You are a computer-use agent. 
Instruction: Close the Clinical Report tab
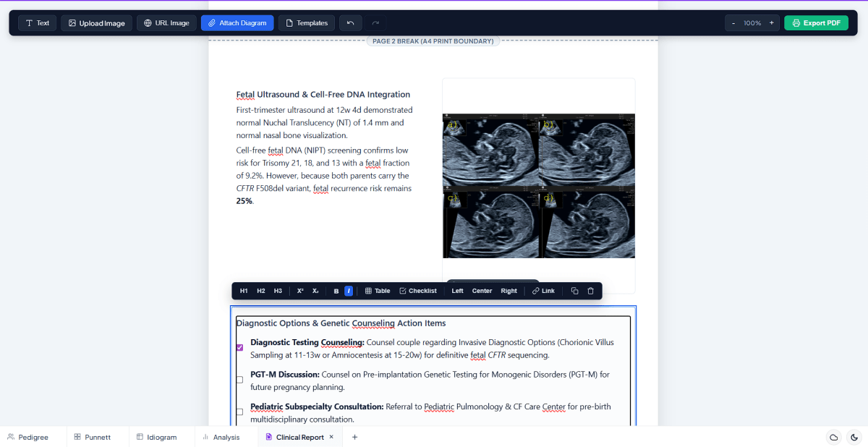[331, 437]
